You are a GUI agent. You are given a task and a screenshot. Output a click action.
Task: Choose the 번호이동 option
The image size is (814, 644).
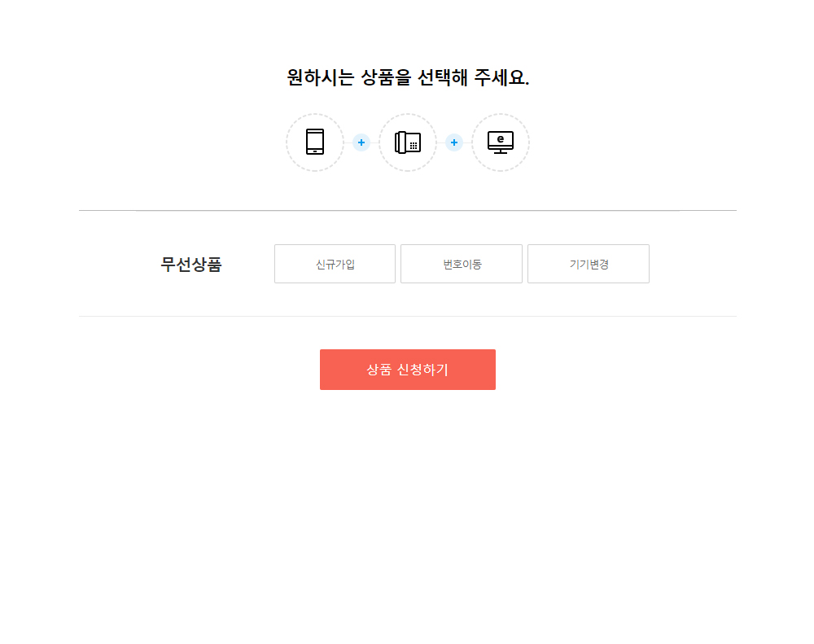tap(462, 264)
